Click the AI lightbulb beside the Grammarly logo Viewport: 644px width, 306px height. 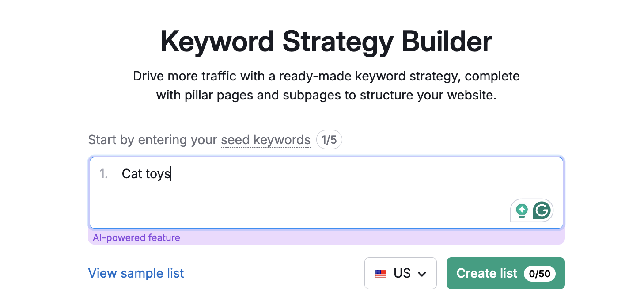tap(522, 210)
